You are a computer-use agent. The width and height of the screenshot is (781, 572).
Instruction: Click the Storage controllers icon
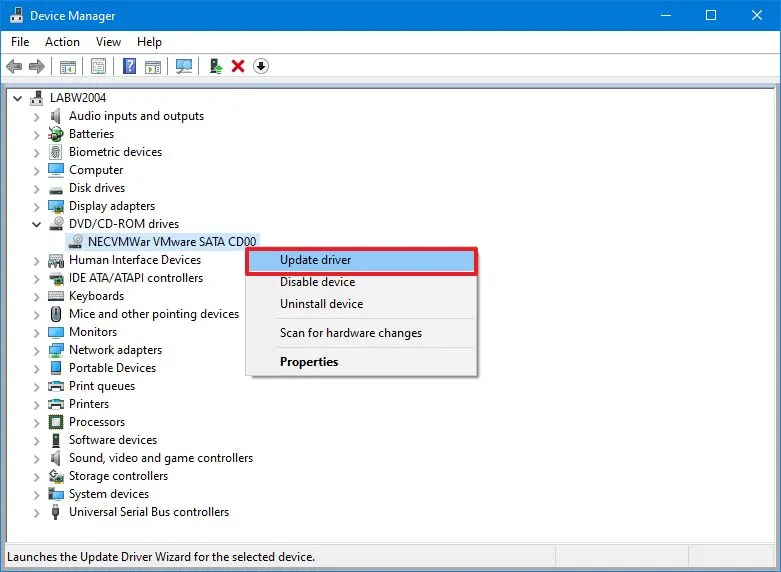(56, 476)
